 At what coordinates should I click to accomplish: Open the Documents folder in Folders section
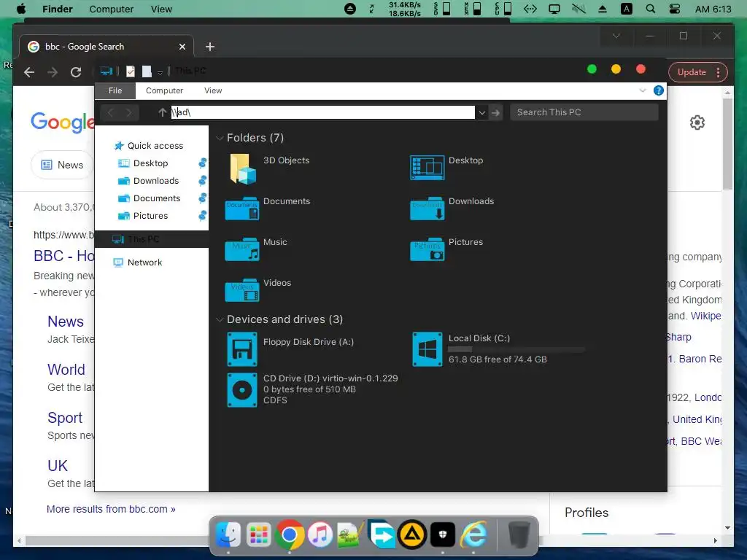242,209
